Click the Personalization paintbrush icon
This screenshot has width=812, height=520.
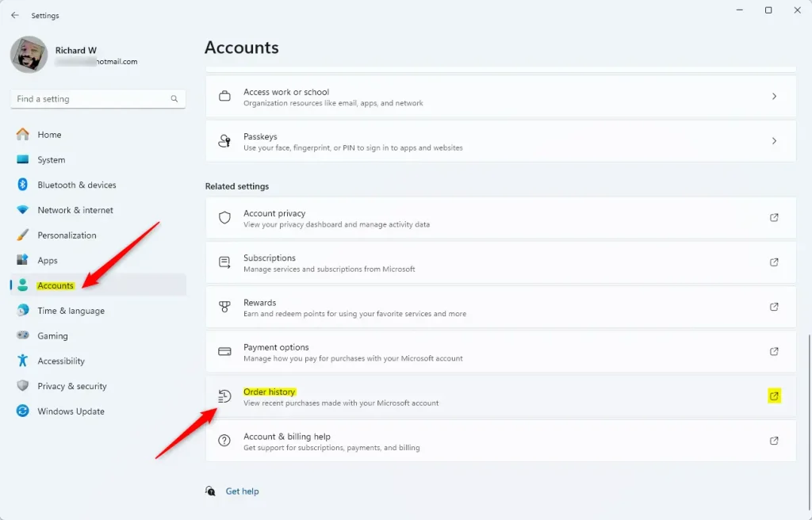(23, 235)
